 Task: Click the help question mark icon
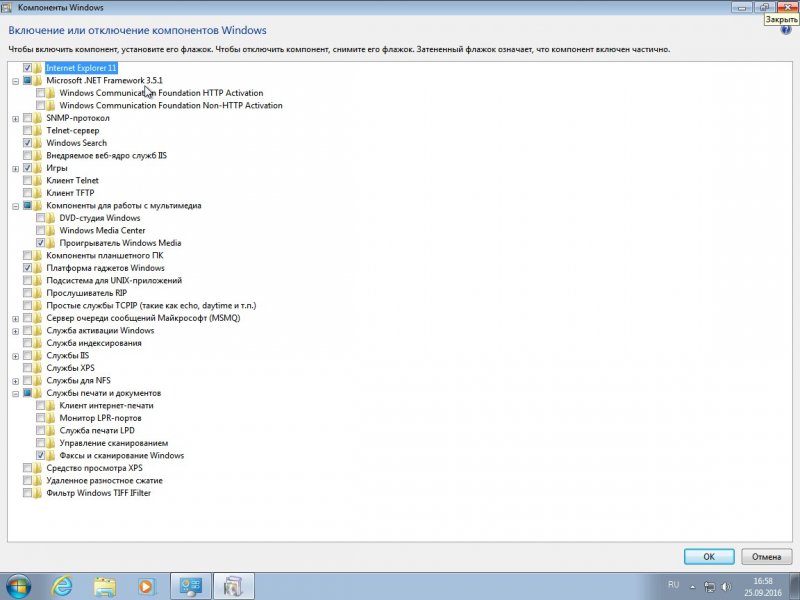tap(786, 30)
